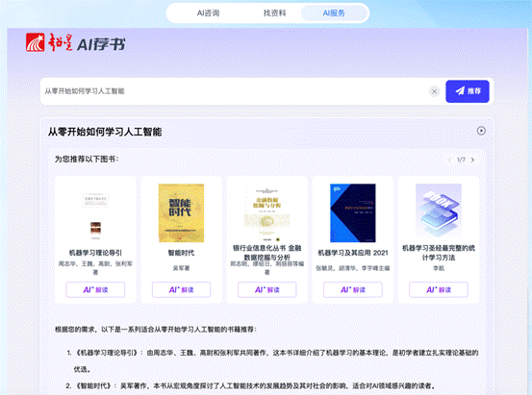
Task: Click the 机器学习理论导引 book cover thumbnail
Action: 95,213
